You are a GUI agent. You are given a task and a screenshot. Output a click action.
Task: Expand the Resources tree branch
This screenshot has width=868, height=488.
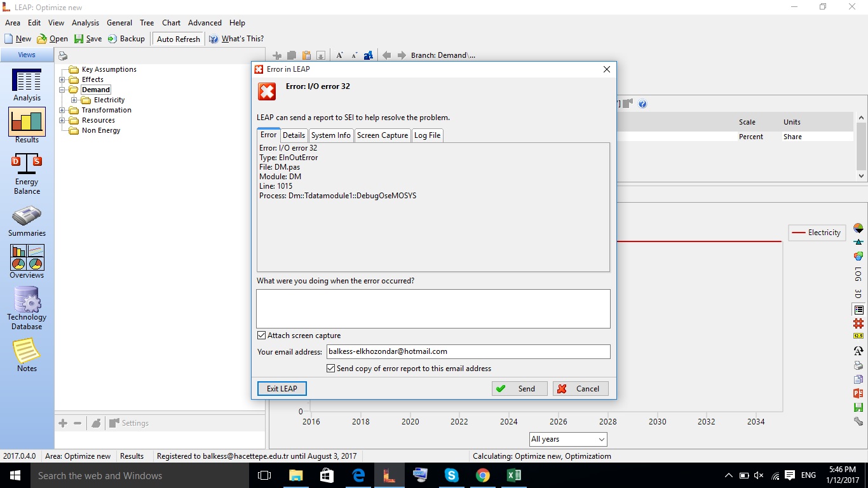tap(62, 120)
